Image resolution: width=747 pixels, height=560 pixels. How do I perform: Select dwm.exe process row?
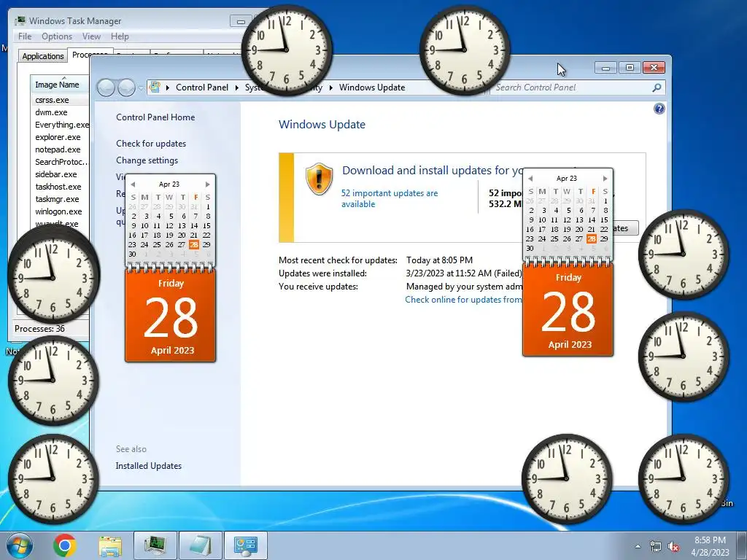[x=60, y=112]
